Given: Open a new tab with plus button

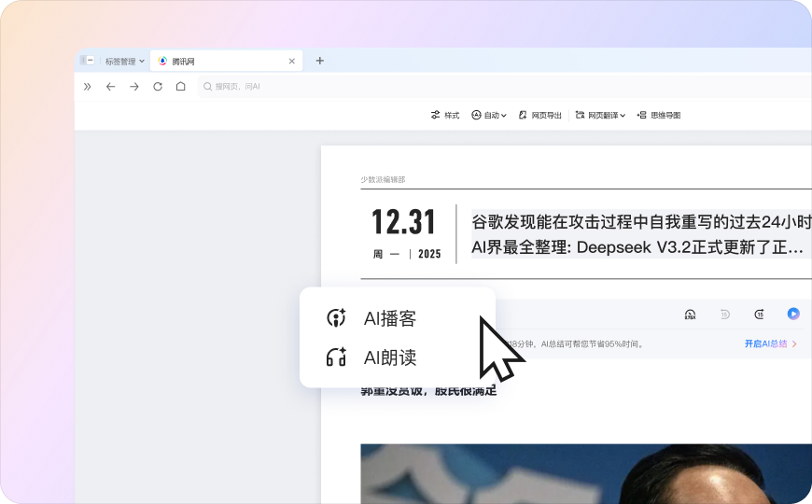Looking at the screenshot, I should (319, 61).
